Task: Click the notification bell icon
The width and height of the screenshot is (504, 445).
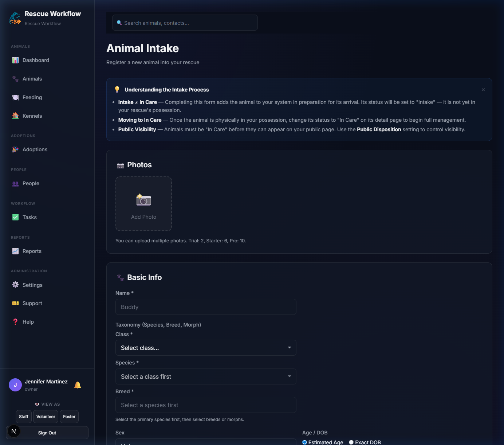Action: pos(78,385)
